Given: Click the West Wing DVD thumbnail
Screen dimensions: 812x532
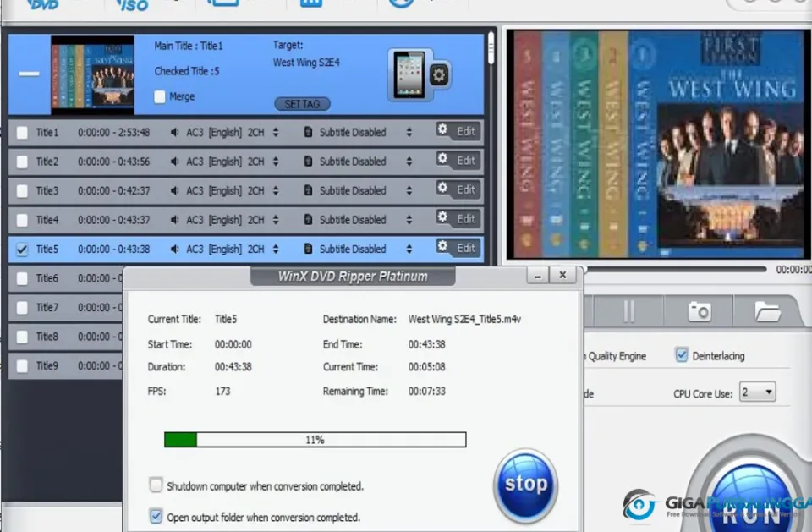Looking at the screenshot, I should [93, 74].
